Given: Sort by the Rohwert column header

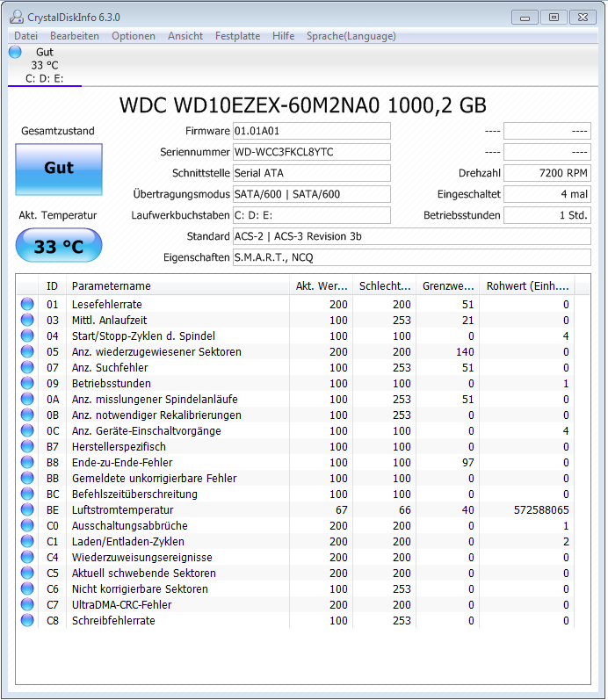Looking at the screenshot, I should (x=527, y=285).
